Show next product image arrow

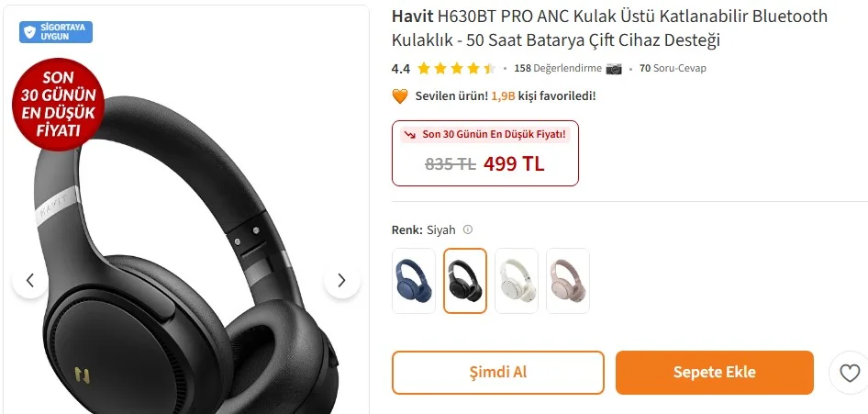(341, 281)
